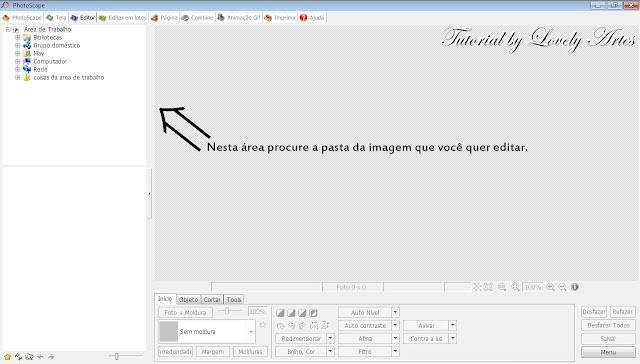Click the back arrow in folder panel bar
The height and width of the screenshot is (364, 640).
[x=41, y=357]
